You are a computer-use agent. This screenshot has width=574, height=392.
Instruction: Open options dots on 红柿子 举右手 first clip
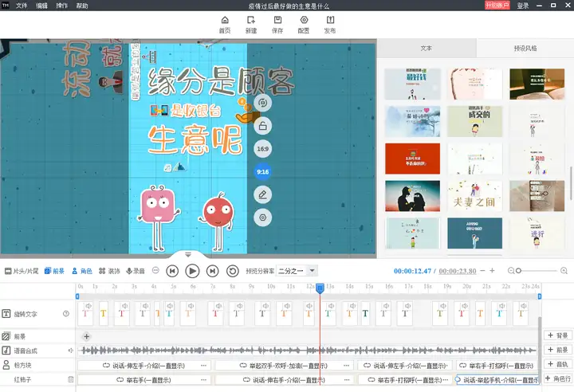tap(203, 380)
